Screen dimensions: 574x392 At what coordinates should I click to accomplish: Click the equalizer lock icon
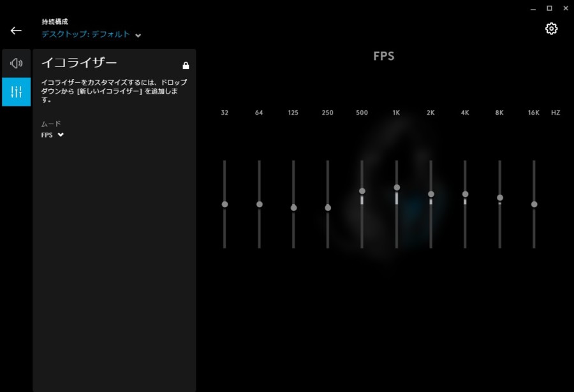[186, 65]
